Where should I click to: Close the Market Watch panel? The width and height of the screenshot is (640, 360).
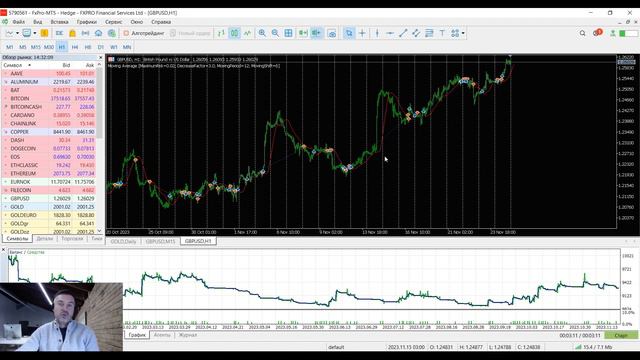pyautogui.click(x=100, y=58)
